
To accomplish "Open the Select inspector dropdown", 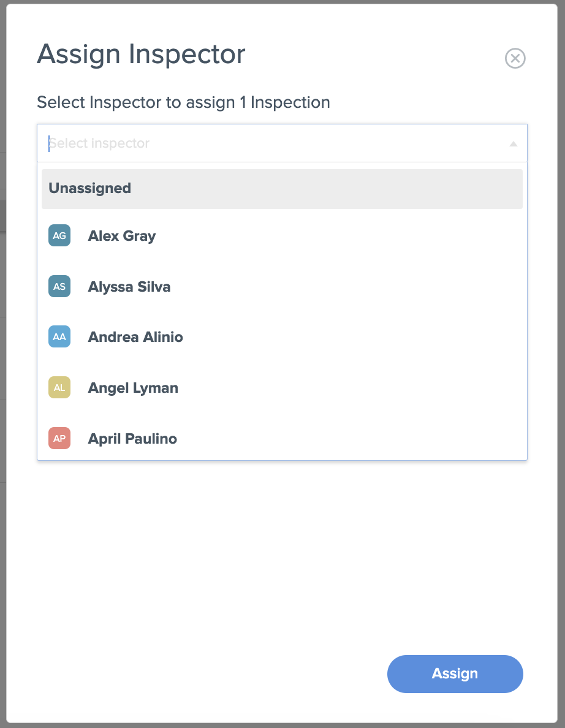I will coord(282,143).
